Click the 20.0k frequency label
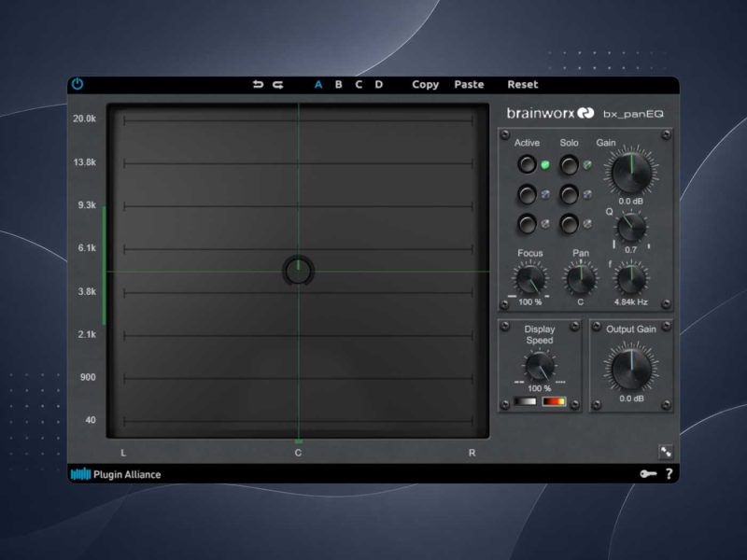 [x=84, y=119]
